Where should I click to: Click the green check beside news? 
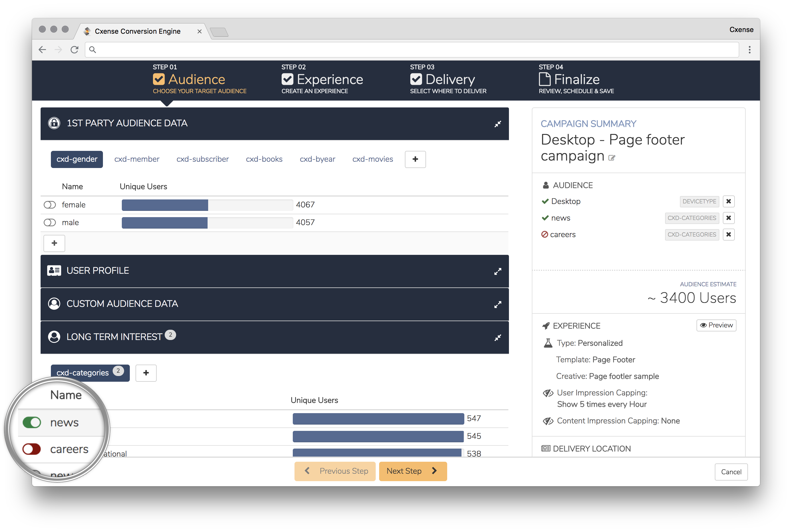coord(545,218)
